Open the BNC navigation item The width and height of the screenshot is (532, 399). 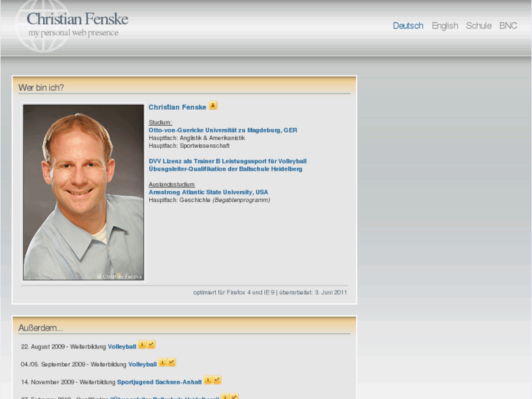(x=508, y=26)
